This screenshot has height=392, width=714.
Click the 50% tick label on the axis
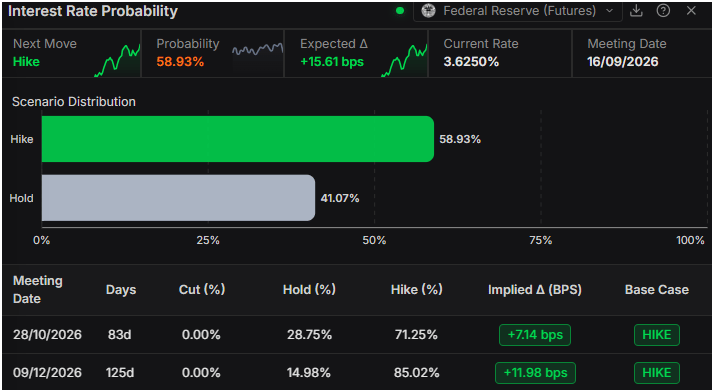[374, 240]
